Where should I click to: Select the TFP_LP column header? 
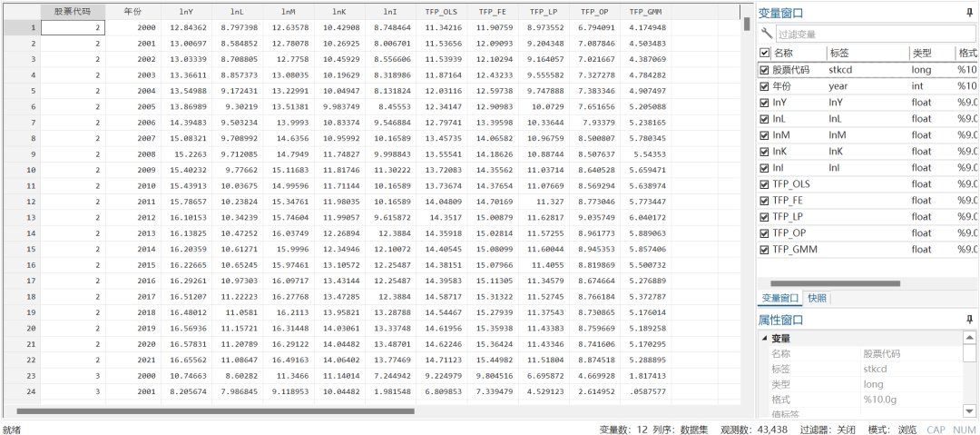pyautogui.click(x=544, y=11)
